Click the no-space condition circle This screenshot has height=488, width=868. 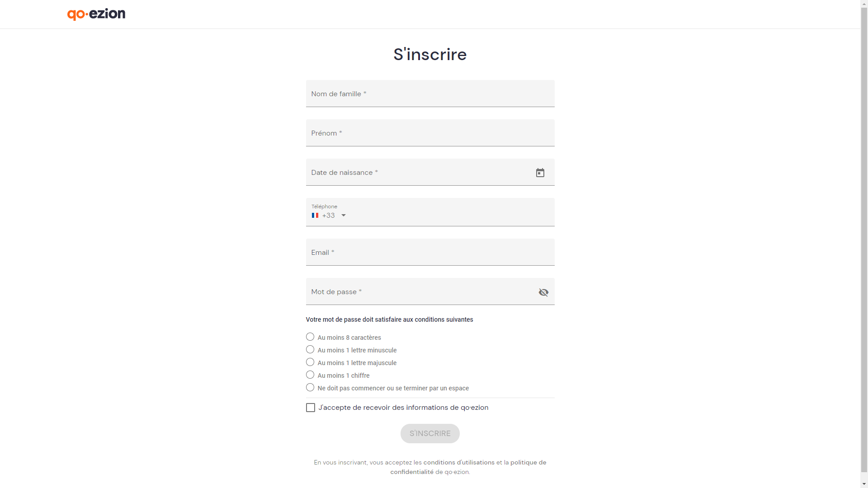310,387
